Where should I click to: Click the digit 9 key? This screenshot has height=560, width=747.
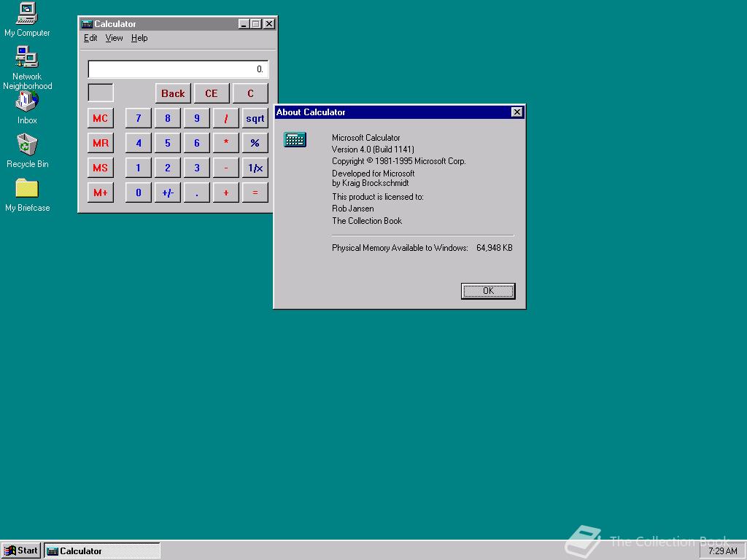[x=197, y=118]
